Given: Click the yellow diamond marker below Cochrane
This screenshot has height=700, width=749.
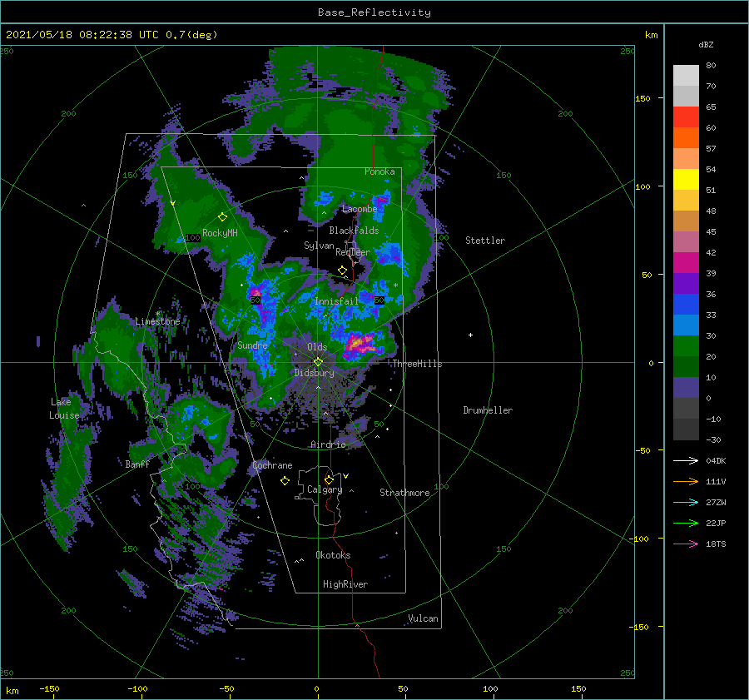Looking at the screenshot, I should [285, 480].
